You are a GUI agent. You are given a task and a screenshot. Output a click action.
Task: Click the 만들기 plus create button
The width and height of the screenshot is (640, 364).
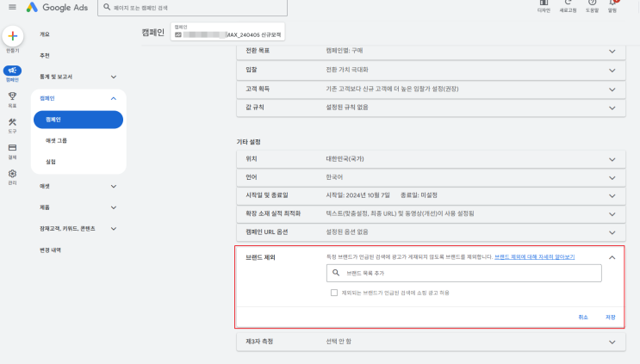tap(13, 36)
